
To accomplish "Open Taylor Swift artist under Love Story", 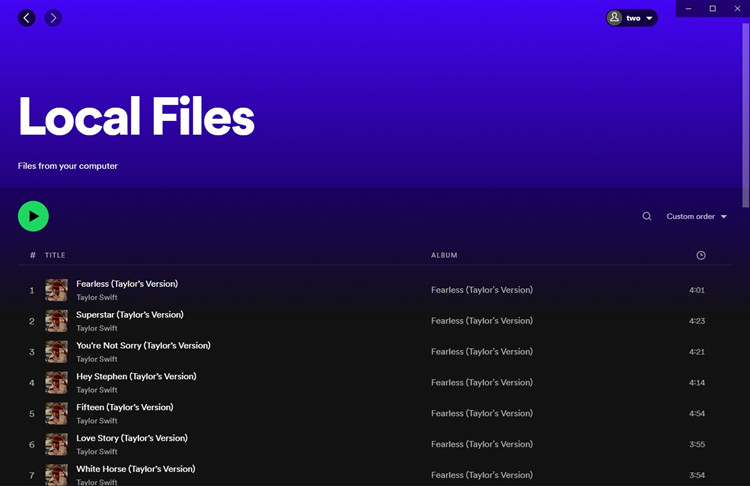I will point(97,452).
